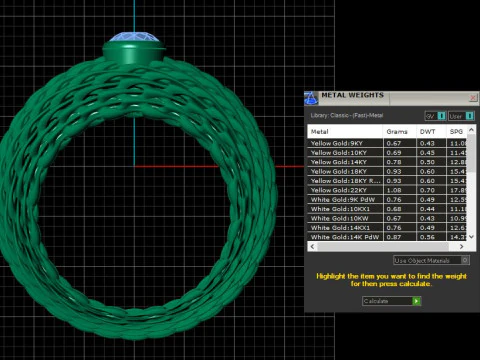
Task: Click the up arrow of the metals list scrollbar
Action: coord(471,130)
